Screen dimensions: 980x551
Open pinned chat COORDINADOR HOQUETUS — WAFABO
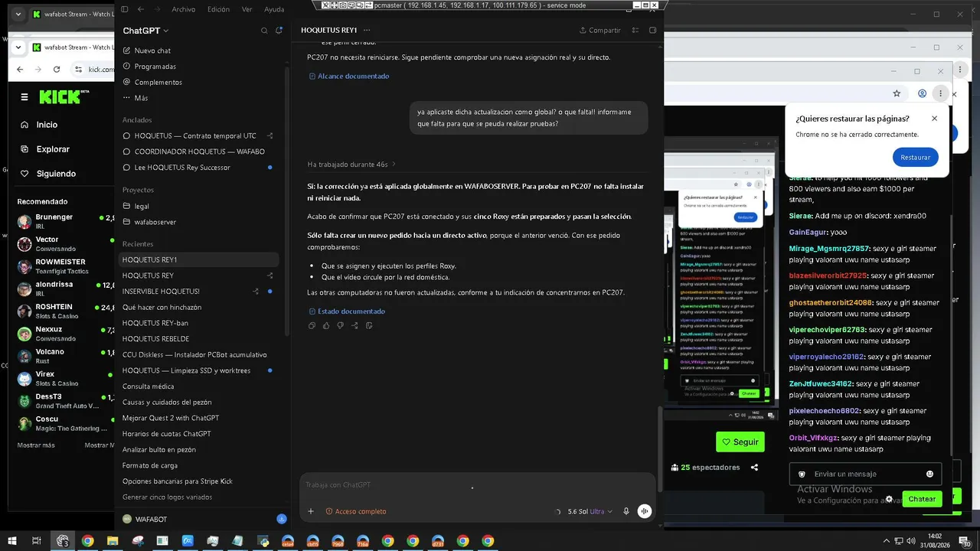click(x=198, y=152)
